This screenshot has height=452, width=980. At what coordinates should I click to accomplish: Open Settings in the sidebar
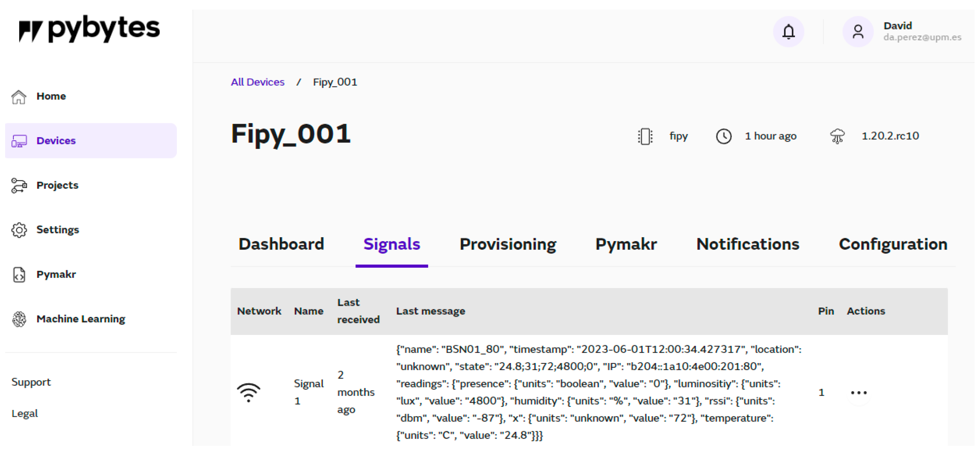pyautogui.click(x=91, y=230)
